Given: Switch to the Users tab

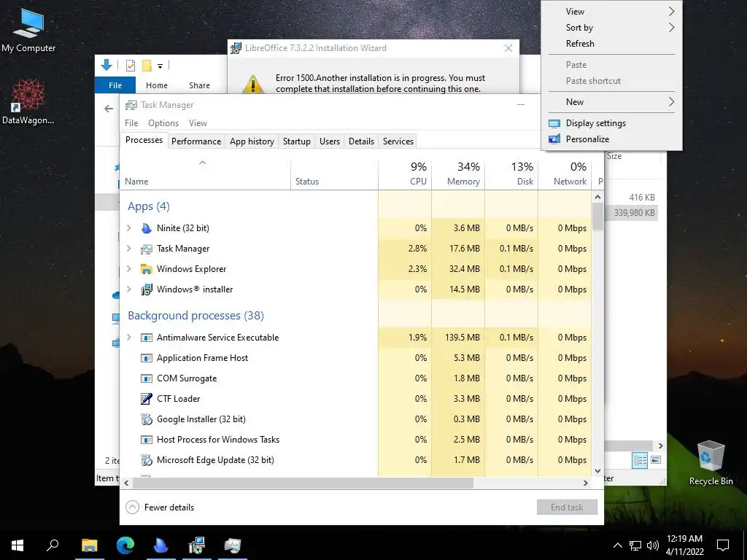Looking at the screenshot, I should [x=330, y=141].
